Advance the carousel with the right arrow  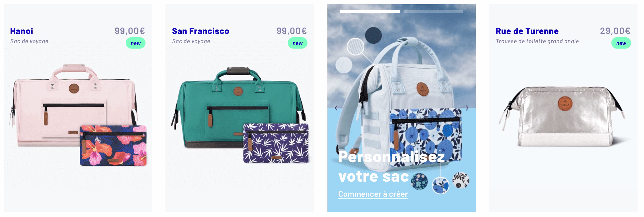(x=464, y=108)
